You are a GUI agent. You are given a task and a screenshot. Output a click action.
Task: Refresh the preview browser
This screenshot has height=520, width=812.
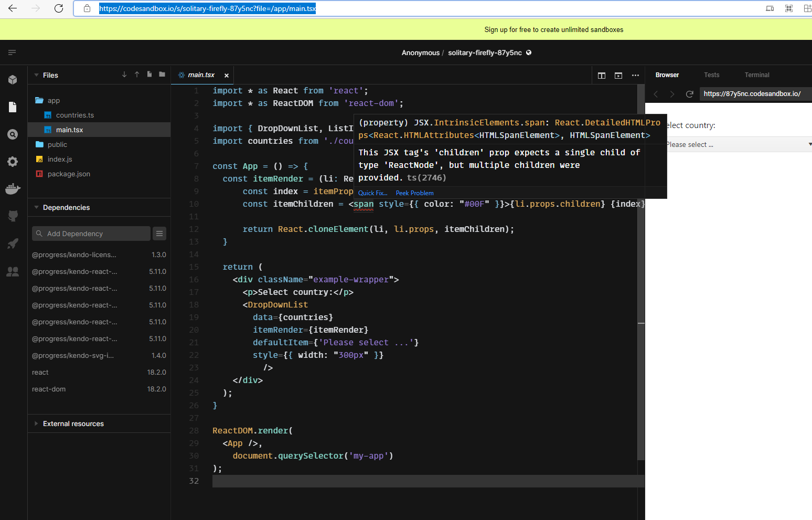coord(690,94)
